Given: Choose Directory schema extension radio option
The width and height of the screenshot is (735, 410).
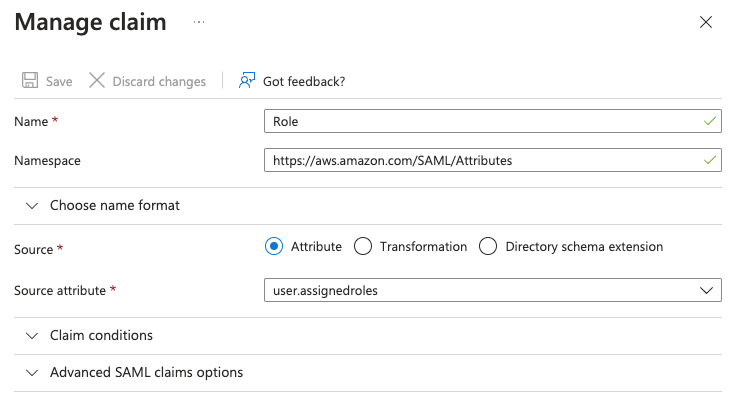Looking at the screenshot, I should (488, 246).
